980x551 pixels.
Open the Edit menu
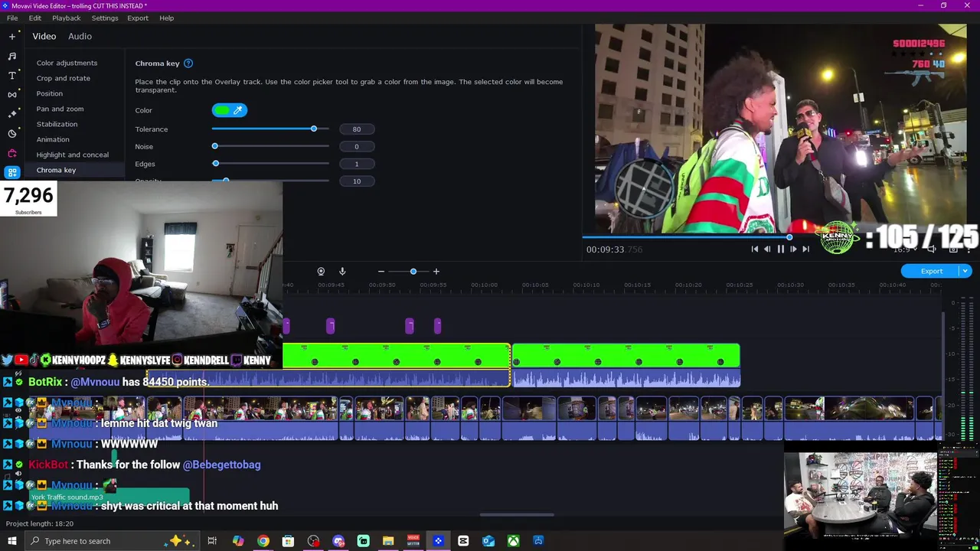click(x=35, y=18)
